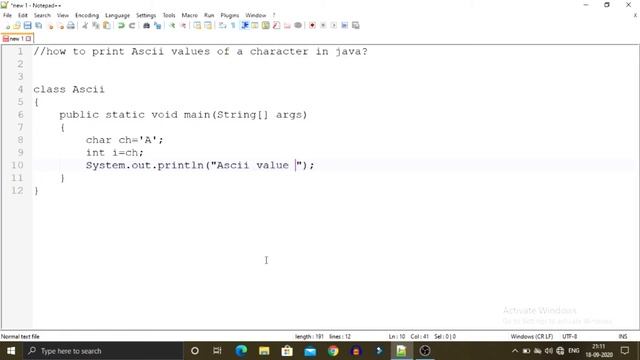Open the Settings menu
The image size is (640, 360).
[x=146, y=15]
